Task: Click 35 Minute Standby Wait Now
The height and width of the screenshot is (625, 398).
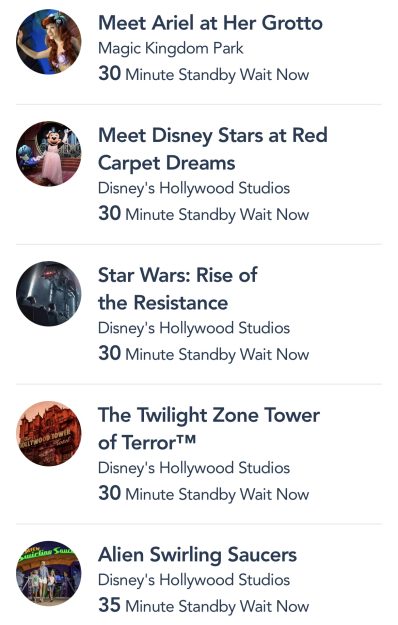Action: pyautogui.click(x=204, y=606)
